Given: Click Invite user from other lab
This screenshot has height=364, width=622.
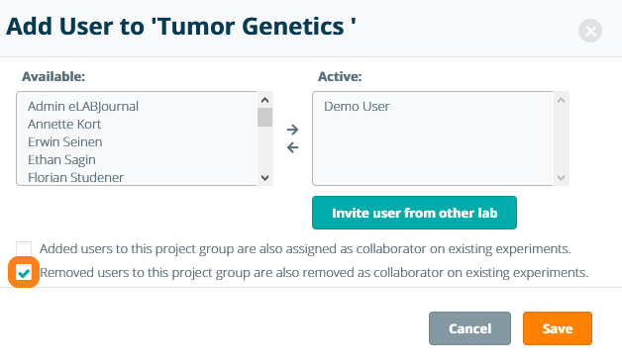Looking at the screenshot, I should [x=414, y=213].
